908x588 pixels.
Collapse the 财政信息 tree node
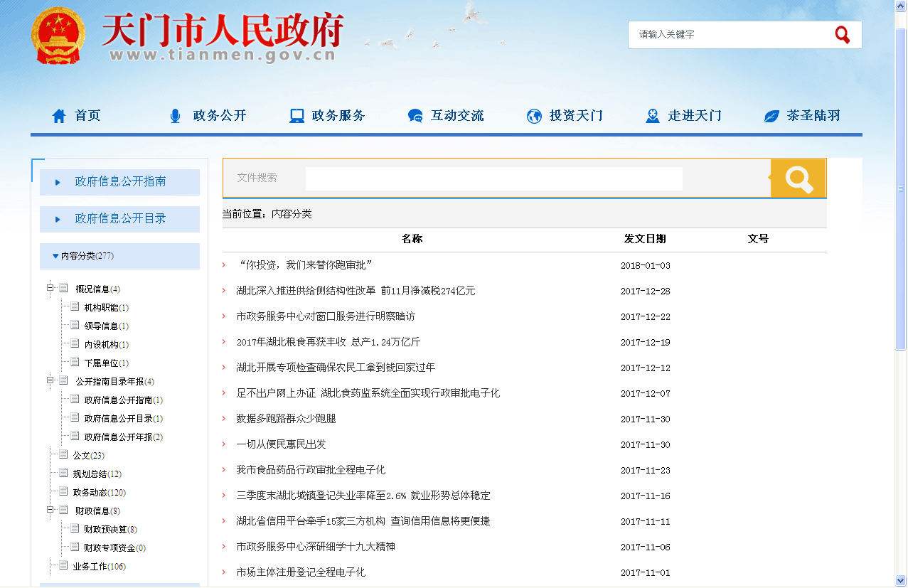(x=50, y=511)
